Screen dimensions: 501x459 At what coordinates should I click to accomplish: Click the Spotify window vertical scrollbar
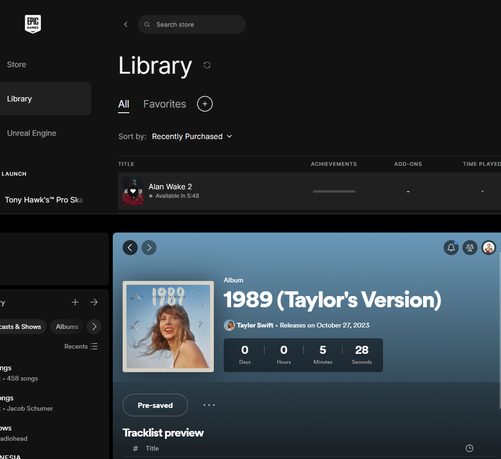pyautogui.click(x=500, y=330)
